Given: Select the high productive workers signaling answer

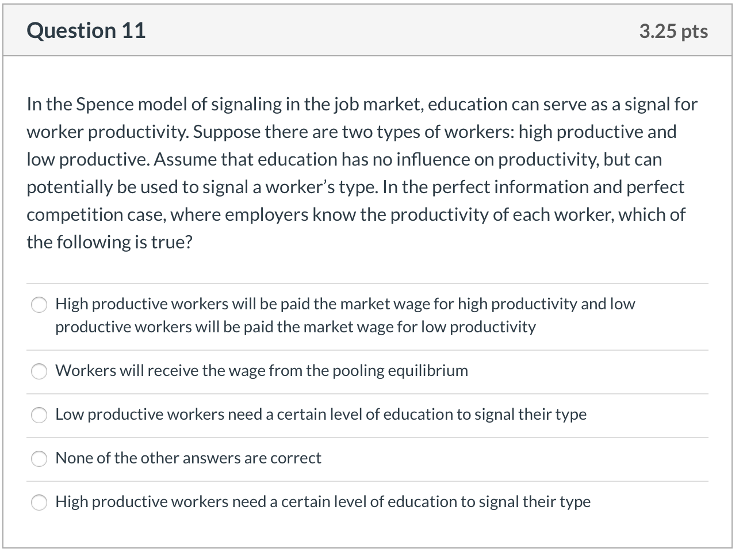Looking at the screenshot, I should pyautogui.click(x=39, y=503).
